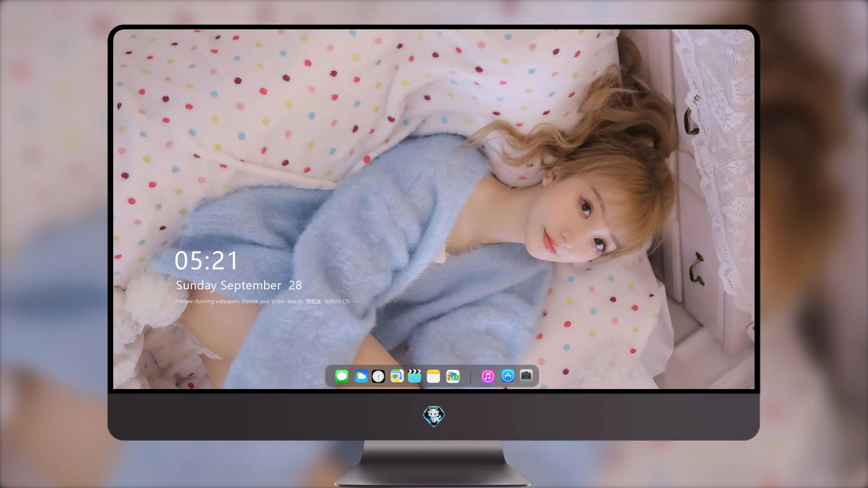This screenshot has height=488, width=868.
Task: Launch the pink iTunes Store music icon
Action: pyautogui.click(x=488, y=376)
